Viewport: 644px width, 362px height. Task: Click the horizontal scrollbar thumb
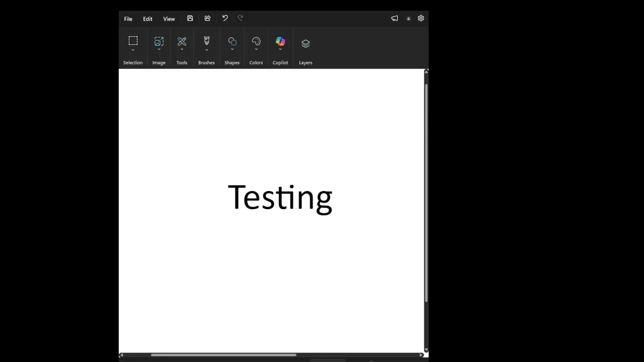tap(223, 355)
